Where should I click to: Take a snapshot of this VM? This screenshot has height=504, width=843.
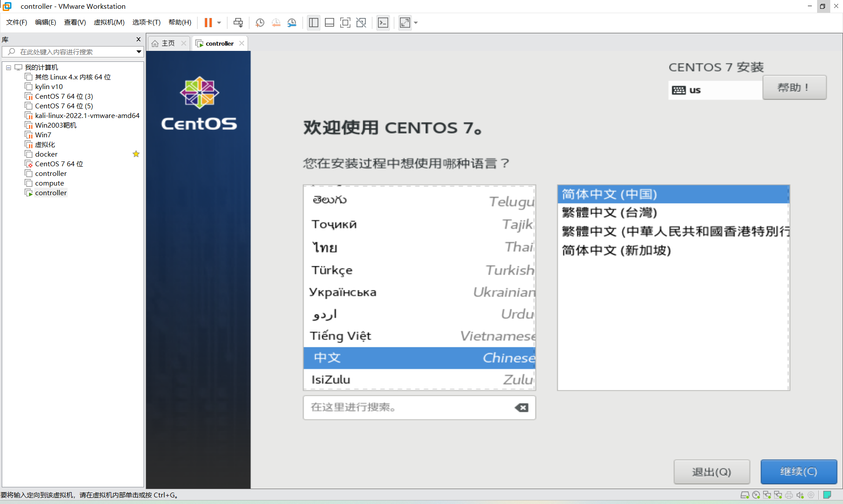pos(260,22)
